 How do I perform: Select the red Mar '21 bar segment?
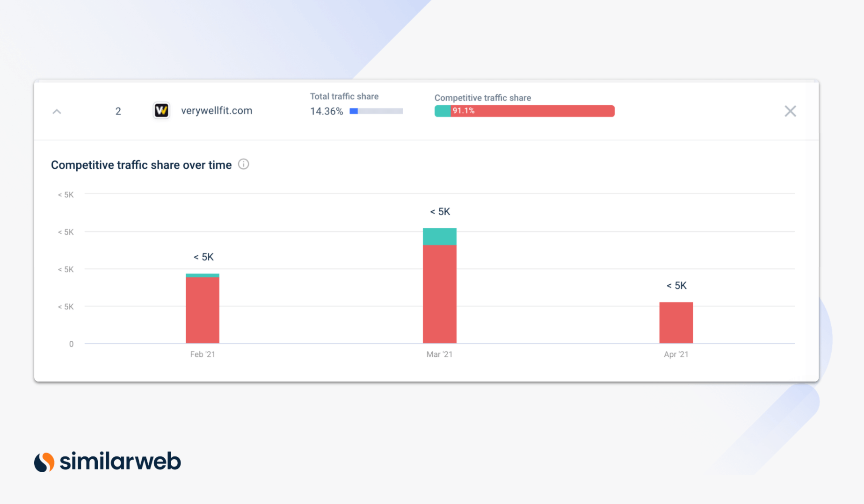(440, 294)
